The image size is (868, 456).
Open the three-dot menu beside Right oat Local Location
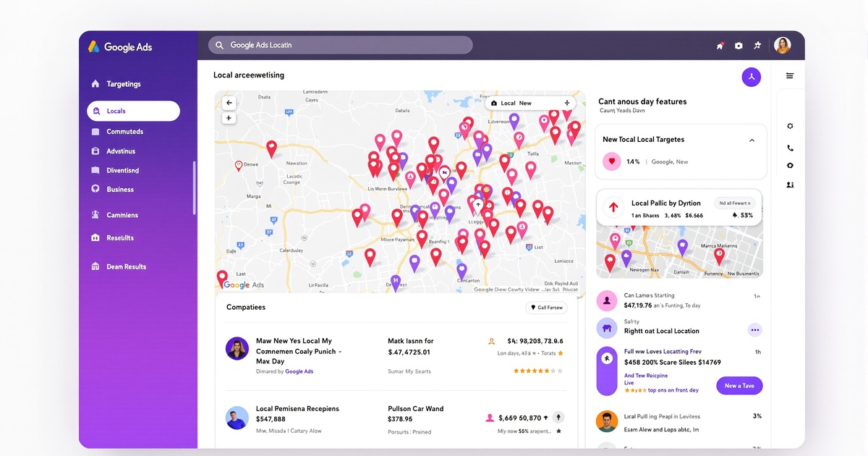(x=754, y=329)
